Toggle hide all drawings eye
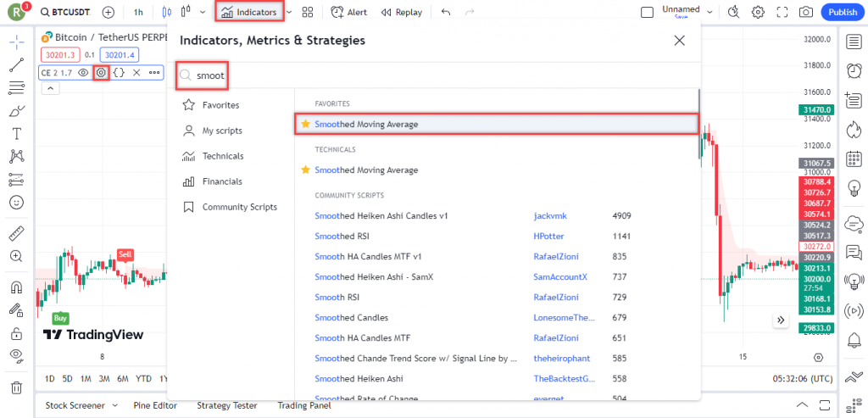The width and height of the screenshot is (868, 418). (x=17, y=356)
